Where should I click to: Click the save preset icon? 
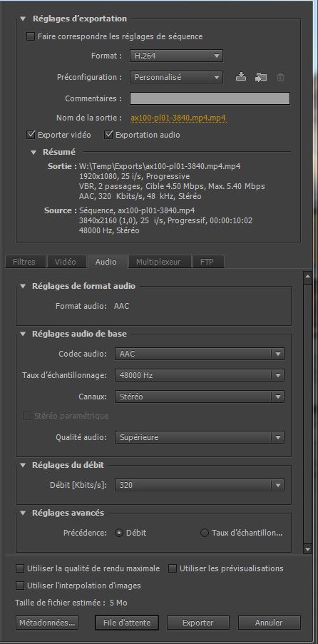241,77
